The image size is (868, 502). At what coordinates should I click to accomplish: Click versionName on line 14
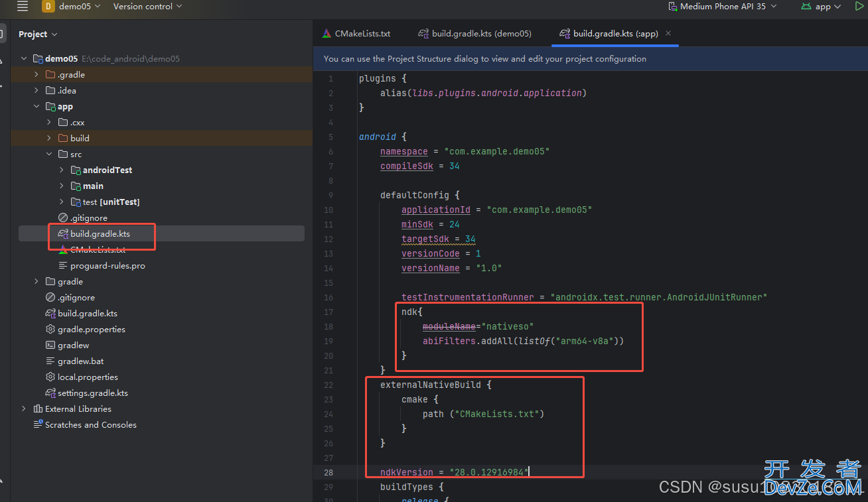[431, 269]
